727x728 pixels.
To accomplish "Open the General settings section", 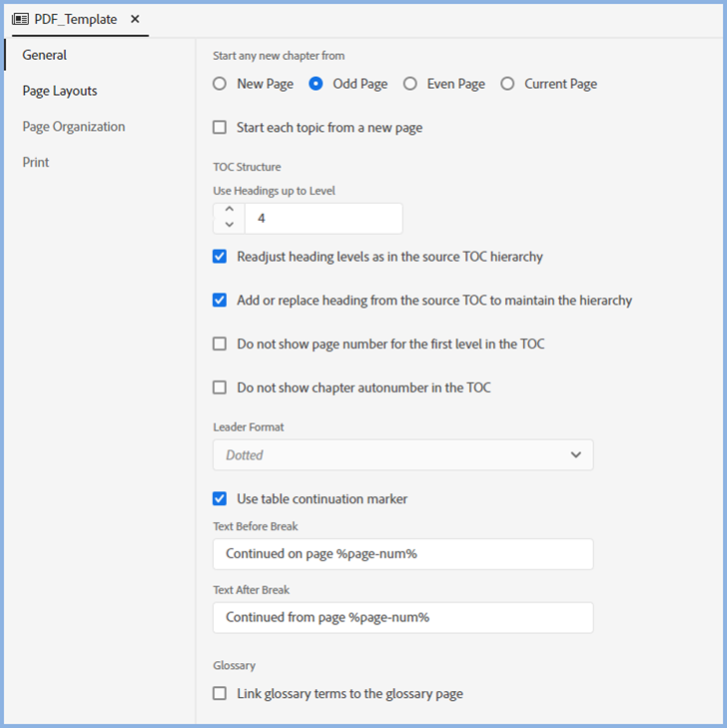I will pos(45,55).
